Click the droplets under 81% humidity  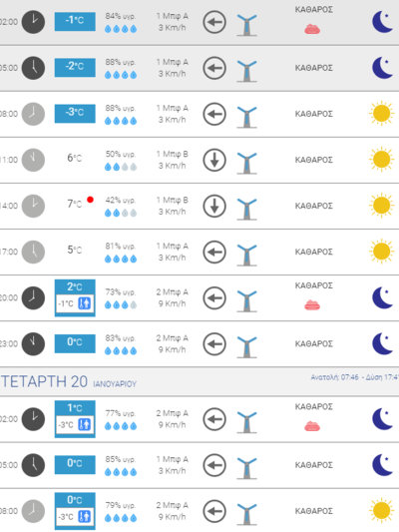click(121, 260)
